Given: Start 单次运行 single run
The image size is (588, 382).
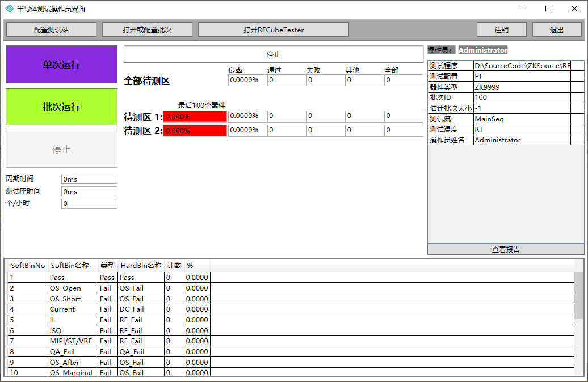Looking at the screenshot, I should (x=61, y=65).
